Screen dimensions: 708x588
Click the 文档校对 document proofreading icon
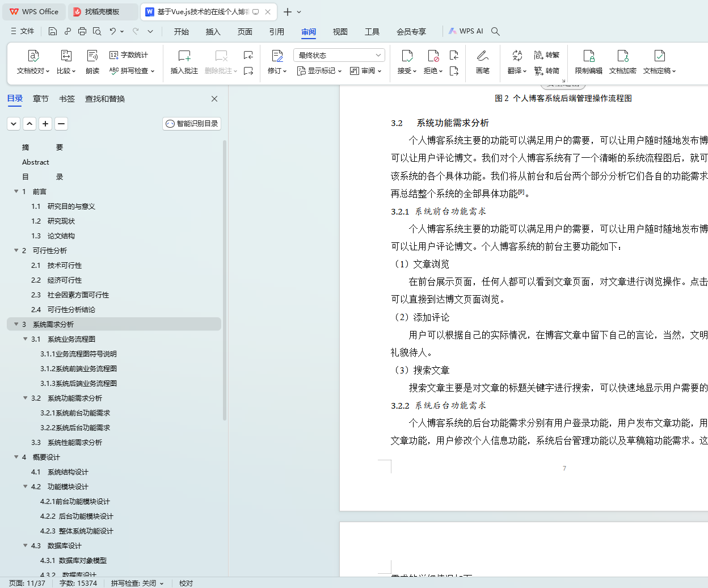coord(33,56)
